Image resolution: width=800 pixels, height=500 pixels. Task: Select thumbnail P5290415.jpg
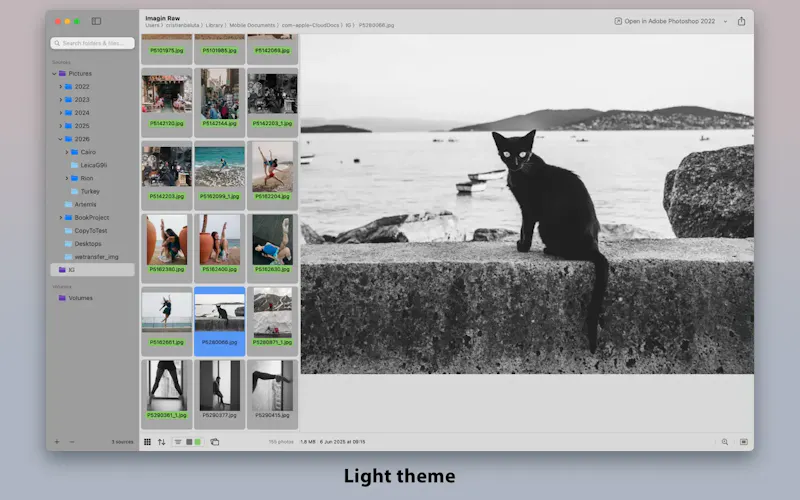[x=272, y=394]
